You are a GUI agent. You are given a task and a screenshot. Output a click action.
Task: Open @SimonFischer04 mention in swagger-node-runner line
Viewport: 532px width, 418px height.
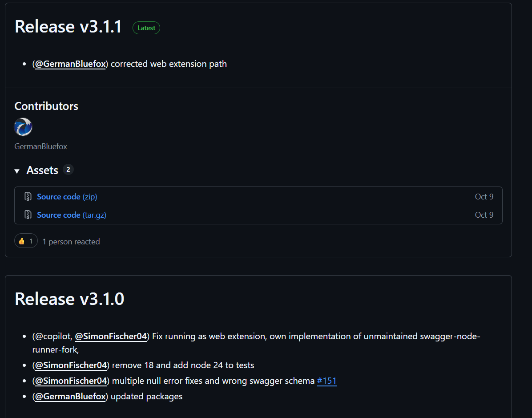pyautogui.click(x=111, y=336)
